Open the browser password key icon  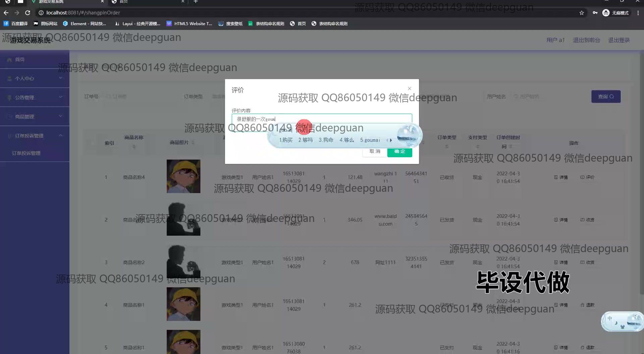595,13
